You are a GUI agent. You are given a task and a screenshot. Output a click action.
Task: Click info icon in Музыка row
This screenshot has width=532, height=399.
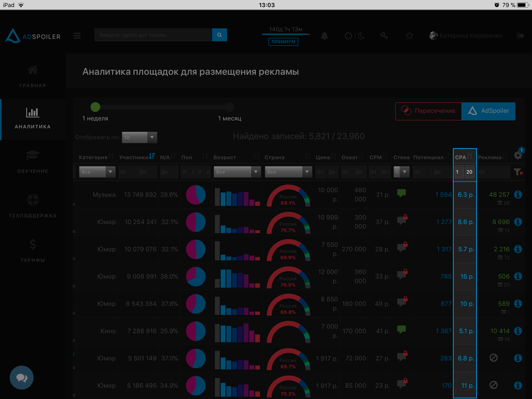(518, 195)
